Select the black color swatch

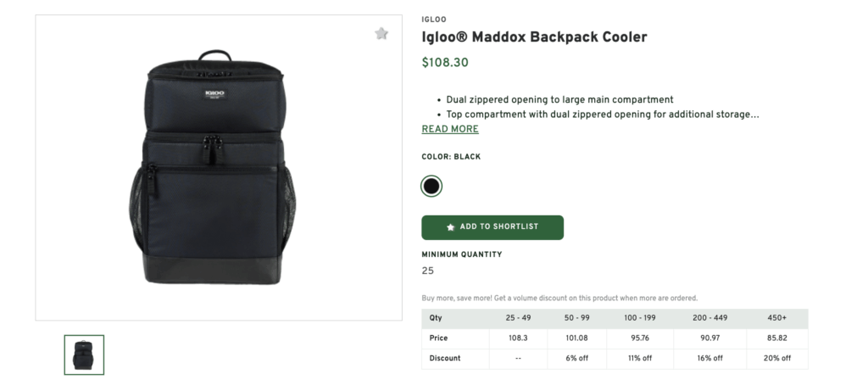tap(431, 186)
